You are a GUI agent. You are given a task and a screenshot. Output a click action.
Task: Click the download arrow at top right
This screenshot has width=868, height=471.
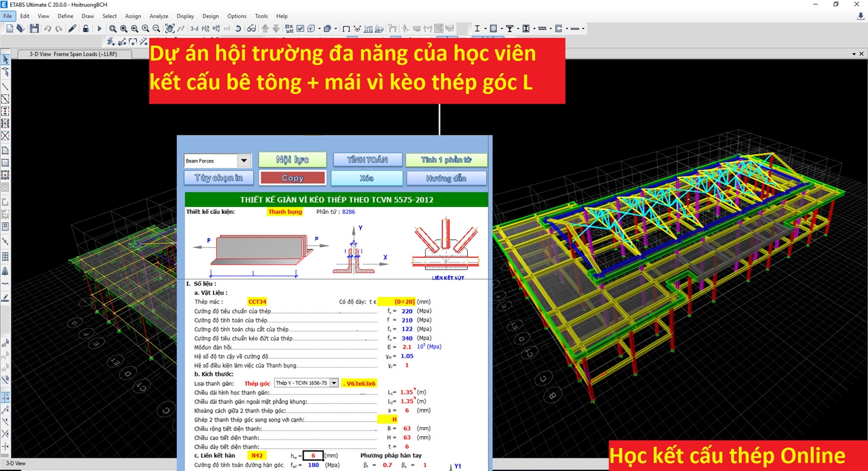click(x=860, y=16)
